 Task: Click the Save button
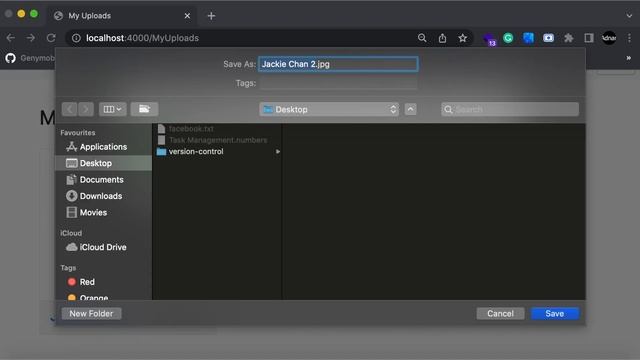pyautogui.click(x=555, y=313)
